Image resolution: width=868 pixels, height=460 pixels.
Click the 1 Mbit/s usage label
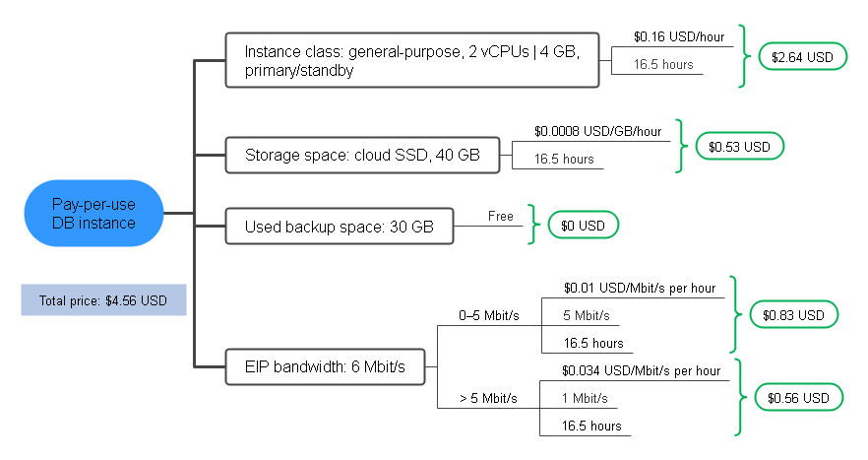pos(585,398)
